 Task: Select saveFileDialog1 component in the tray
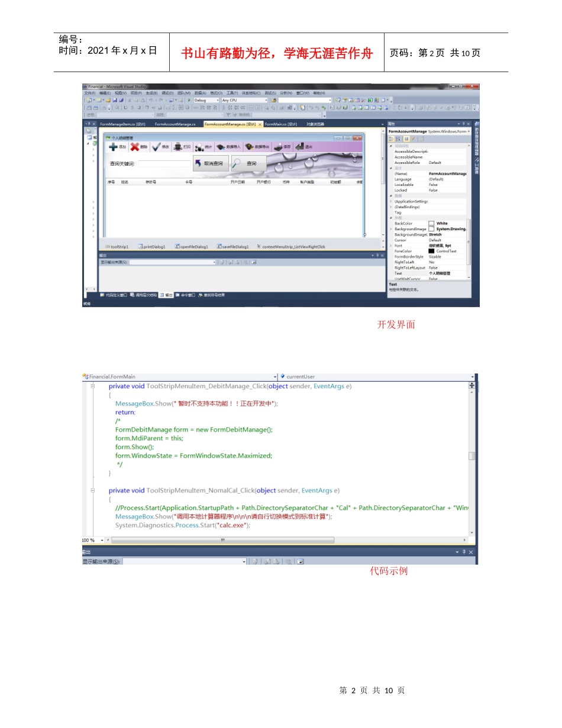(x=232, y=246)
